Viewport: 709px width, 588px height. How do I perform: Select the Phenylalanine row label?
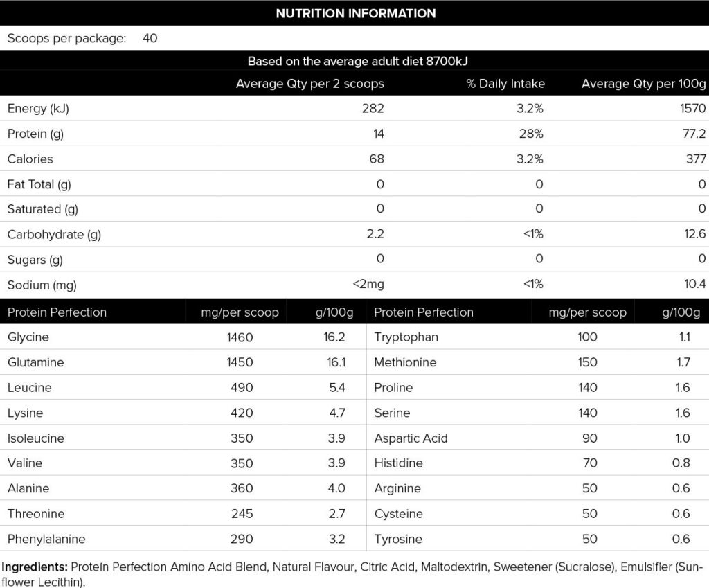(x=46, y=539)
